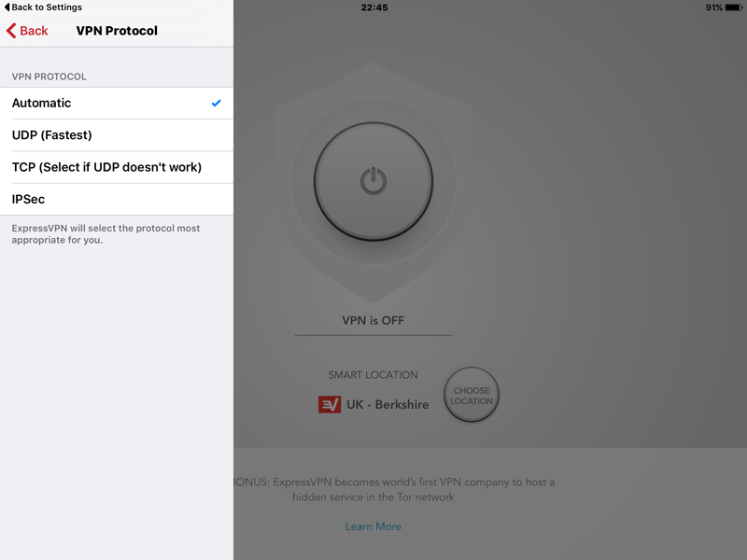
Task: Select UDP (Fastest) protocol
Action: coord(117,135)
